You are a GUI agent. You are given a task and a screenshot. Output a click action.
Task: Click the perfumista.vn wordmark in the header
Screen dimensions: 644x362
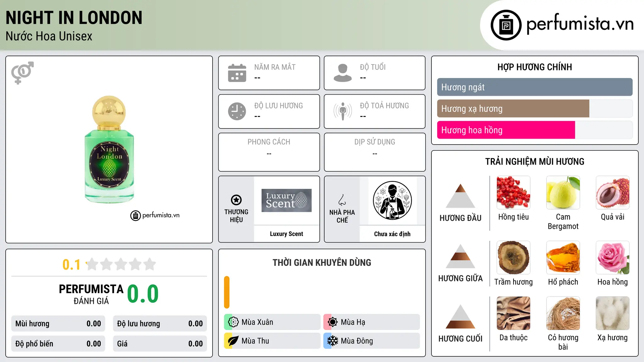[x=580, y=24]
